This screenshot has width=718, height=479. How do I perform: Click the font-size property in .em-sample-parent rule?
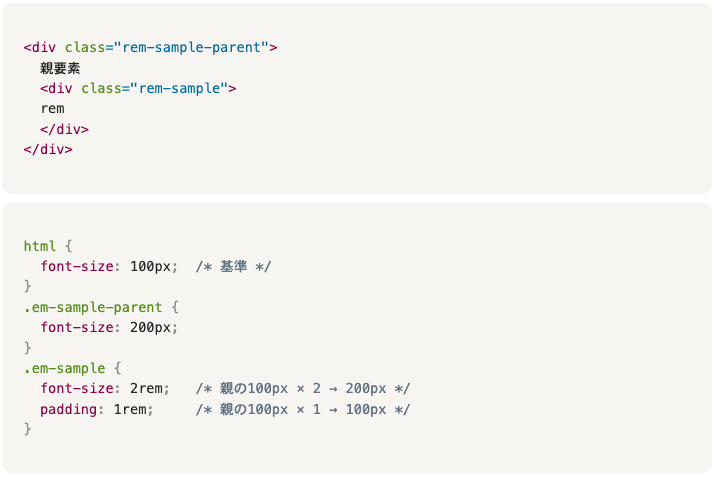pos(78,327)
